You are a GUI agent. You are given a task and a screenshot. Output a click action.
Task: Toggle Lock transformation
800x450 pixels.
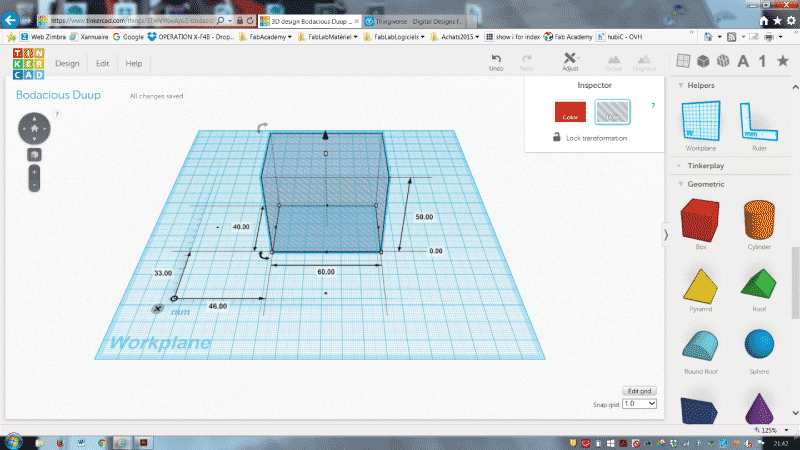[590, 138]
